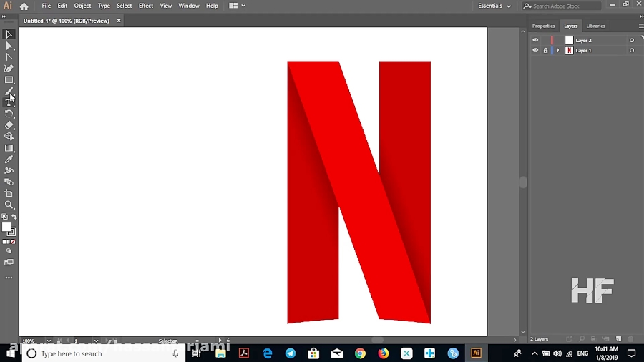Set fill to None swatch button
The width and height of the screenshot is (644, 362).
(13, 242)
